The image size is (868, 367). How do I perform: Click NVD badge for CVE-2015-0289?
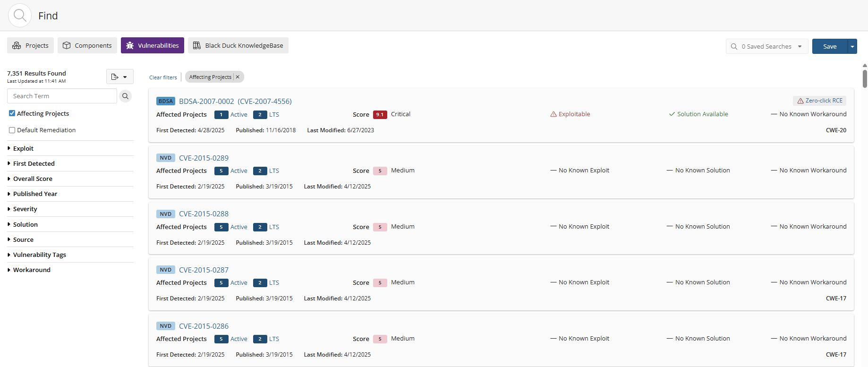pos(166,158)
